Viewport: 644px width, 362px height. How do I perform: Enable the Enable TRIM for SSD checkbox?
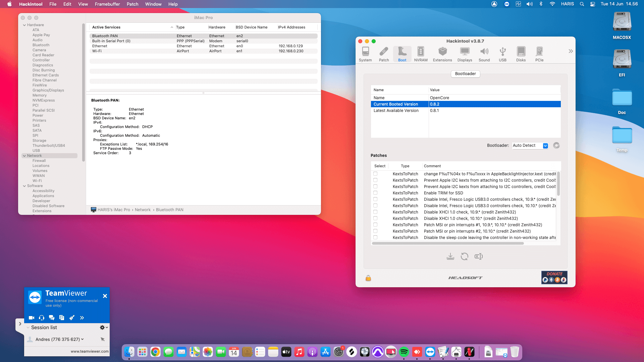375,193
